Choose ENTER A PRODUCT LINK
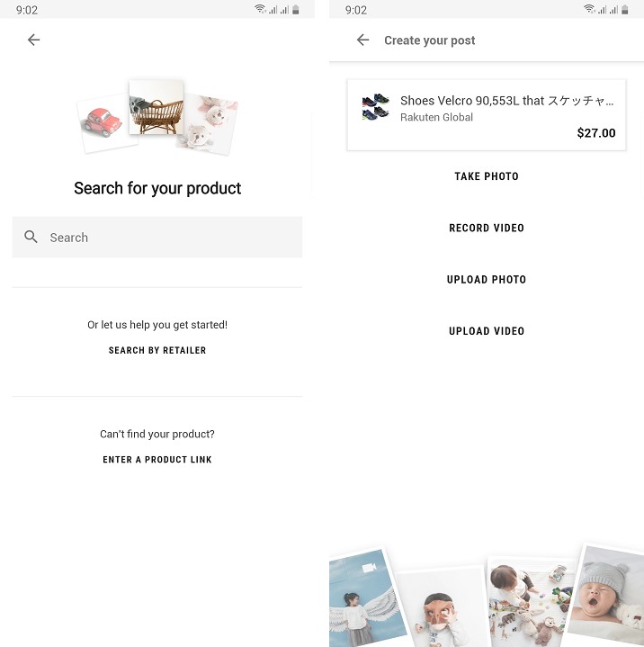Viewport: 644px width, 647px height. pos(157,460)
